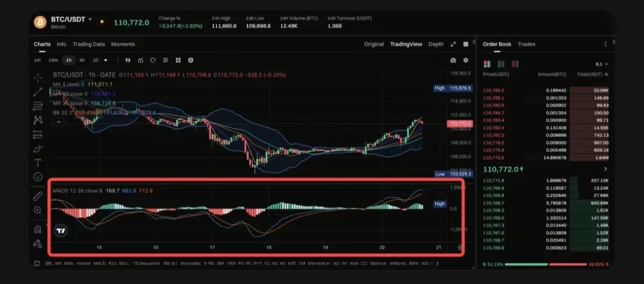Click the round plus add icon
644x284 pixels.
coord(191,60)
